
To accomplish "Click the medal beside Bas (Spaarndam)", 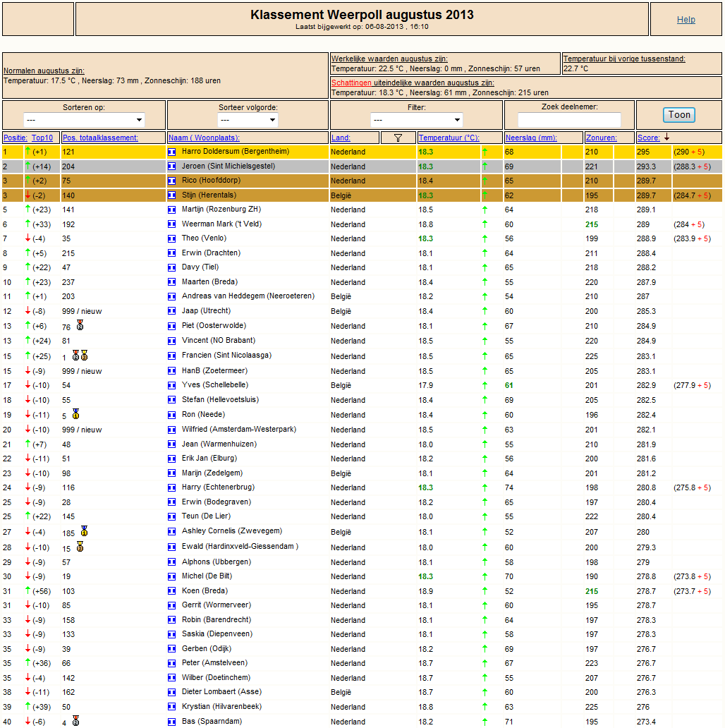I will 75,721.
